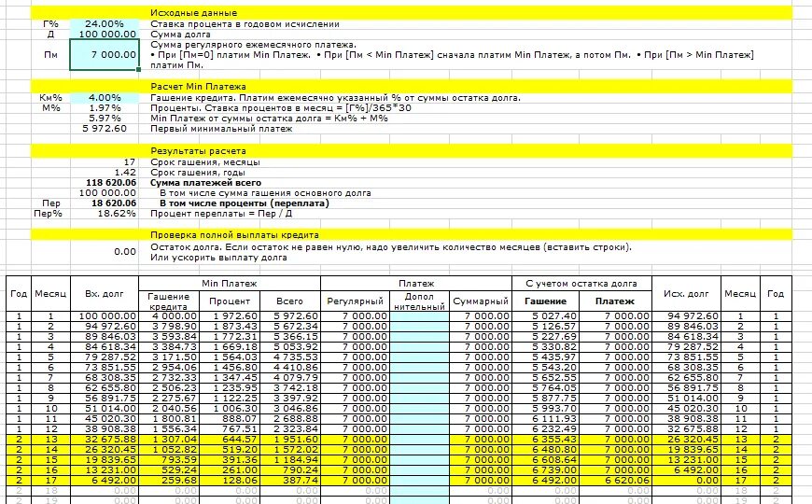Click the 'Регулярный' column header
Viewport: 812px width, 504px height.
355,301
